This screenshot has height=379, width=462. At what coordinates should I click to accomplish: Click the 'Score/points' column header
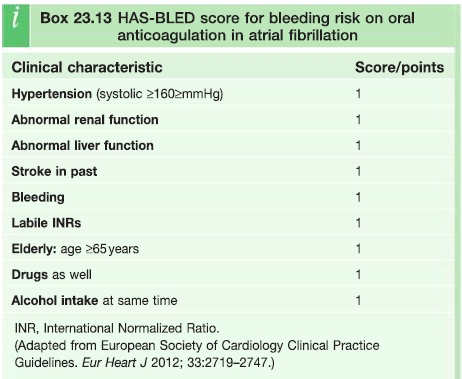(x=399, y=67)
